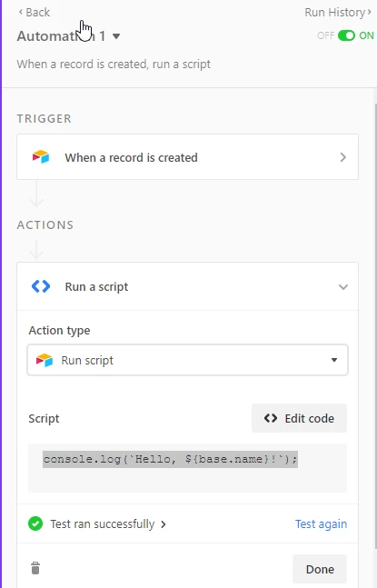Click the green success checkmark icon
Viewport: 377px width, 588px height.
[x=35, y=523]
